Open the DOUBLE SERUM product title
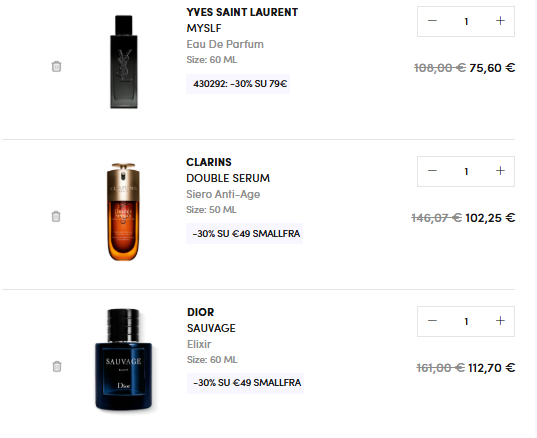 coord(228,178)
